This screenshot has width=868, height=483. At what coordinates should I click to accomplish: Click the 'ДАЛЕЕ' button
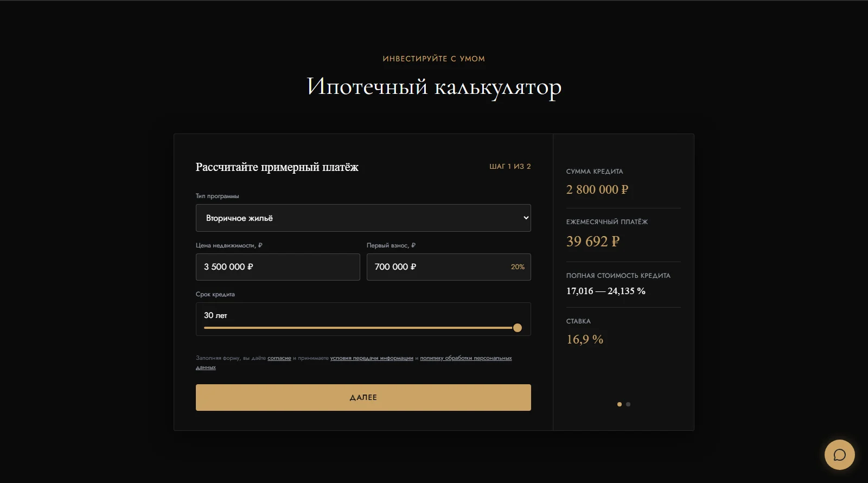point(363,398)
